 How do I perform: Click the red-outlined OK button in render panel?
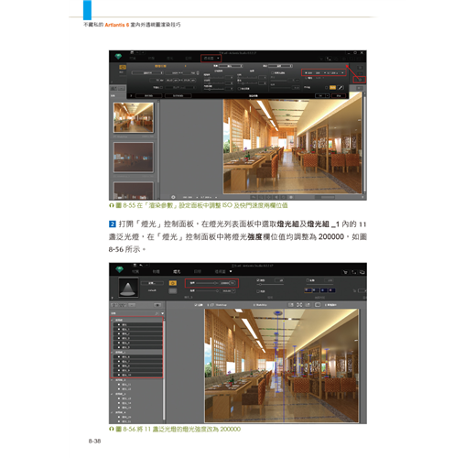pyautogui.click(x=339, y=95)
